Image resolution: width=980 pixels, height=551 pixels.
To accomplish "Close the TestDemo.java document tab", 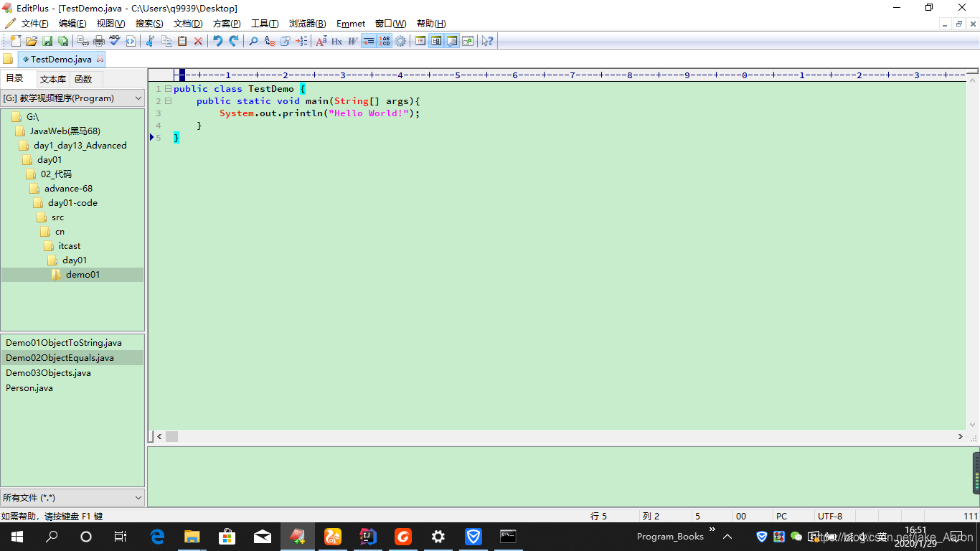I will pyautogui.click(x=100, y=60).
